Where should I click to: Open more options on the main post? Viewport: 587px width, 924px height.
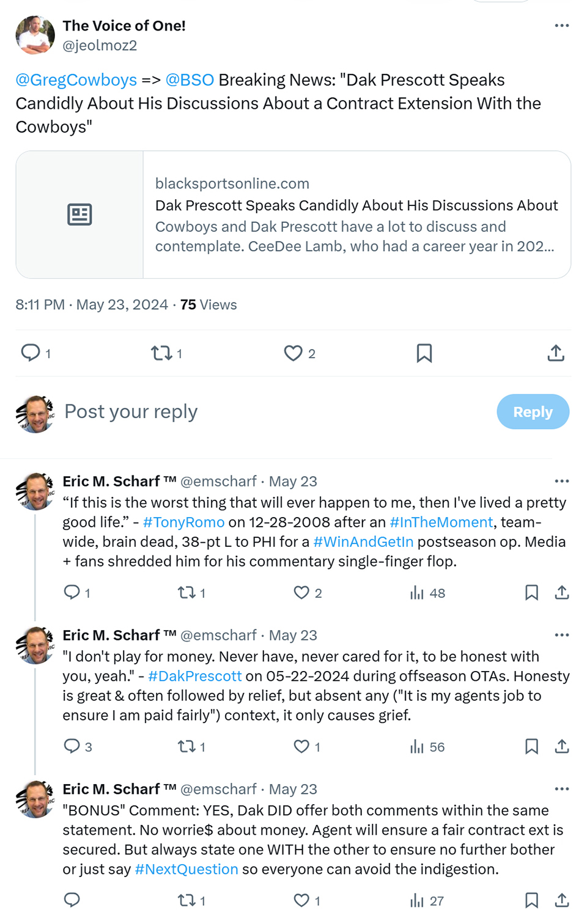point(561,26)
